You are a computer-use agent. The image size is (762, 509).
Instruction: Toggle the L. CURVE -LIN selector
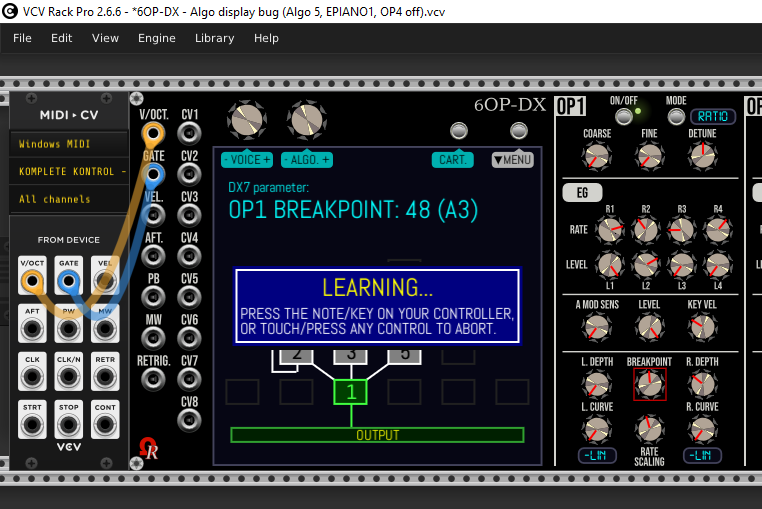(x=597, y=455)
